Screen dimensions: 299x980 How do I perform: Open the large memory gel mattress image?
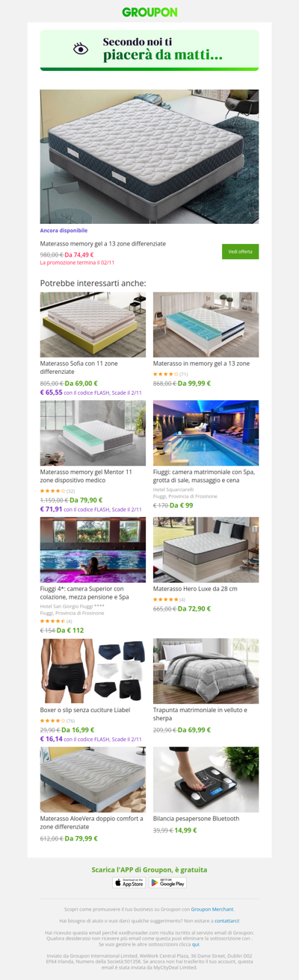149,157
